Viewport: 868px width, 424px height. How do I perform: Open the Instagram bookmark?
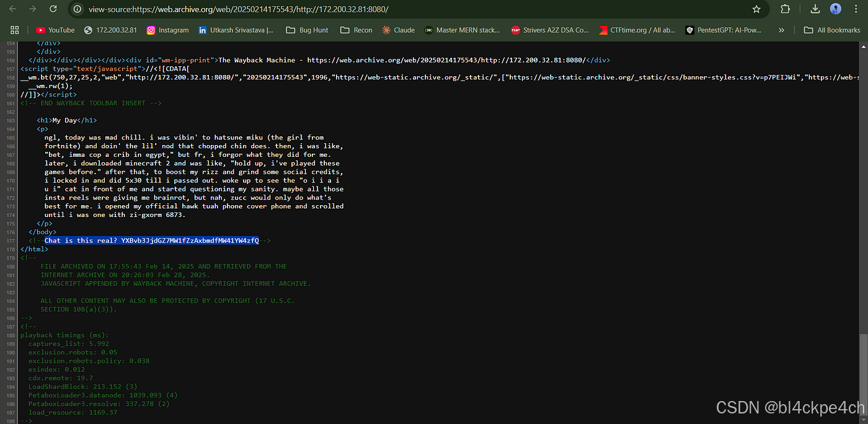pos(167,30)
